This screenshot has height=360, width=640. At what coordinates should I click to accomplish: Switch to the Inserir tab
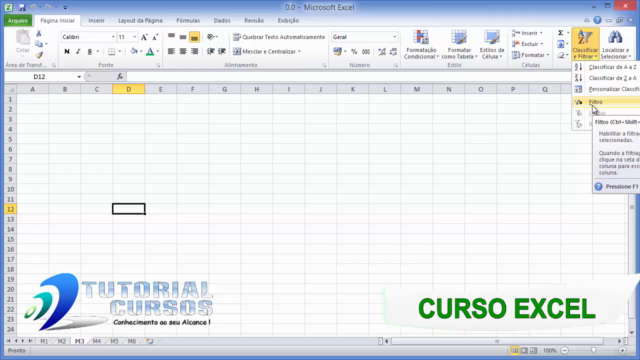tap(96, 20)
